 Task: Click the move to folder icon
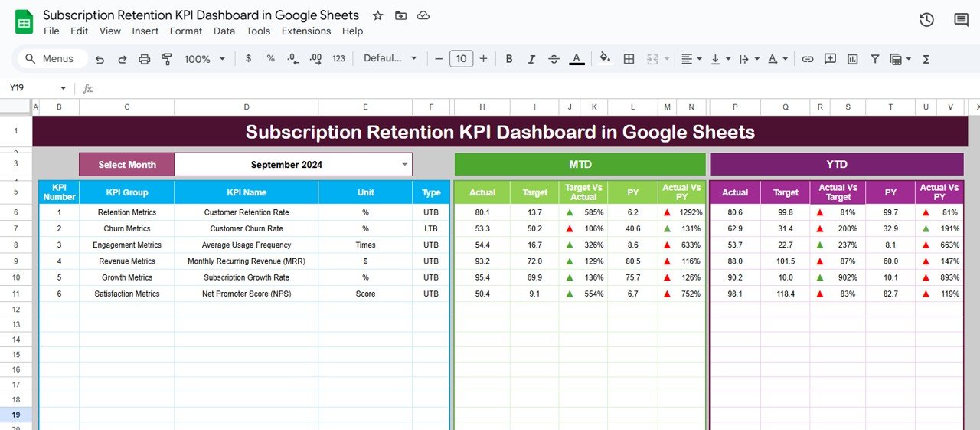point(400,15)
